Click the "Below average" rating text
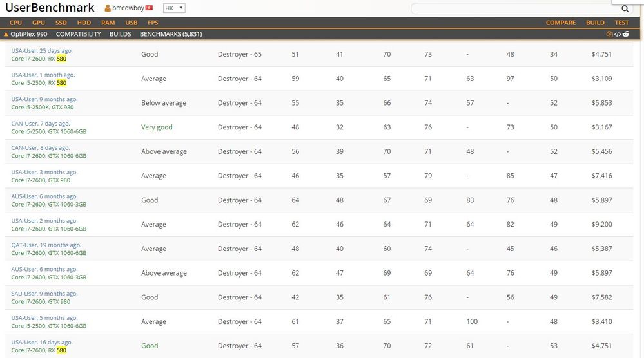This screenshot has width=644, height=358. coord(164,103)
